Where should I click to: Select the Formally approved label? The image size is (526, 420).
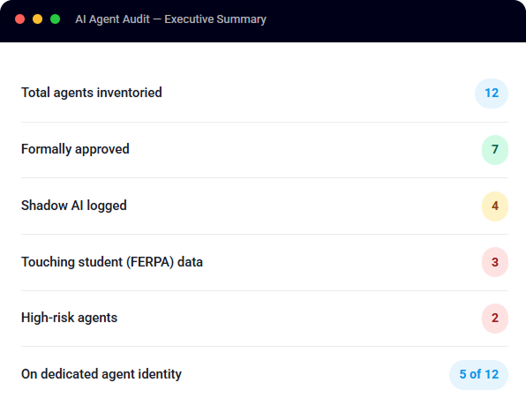[75, 149]
